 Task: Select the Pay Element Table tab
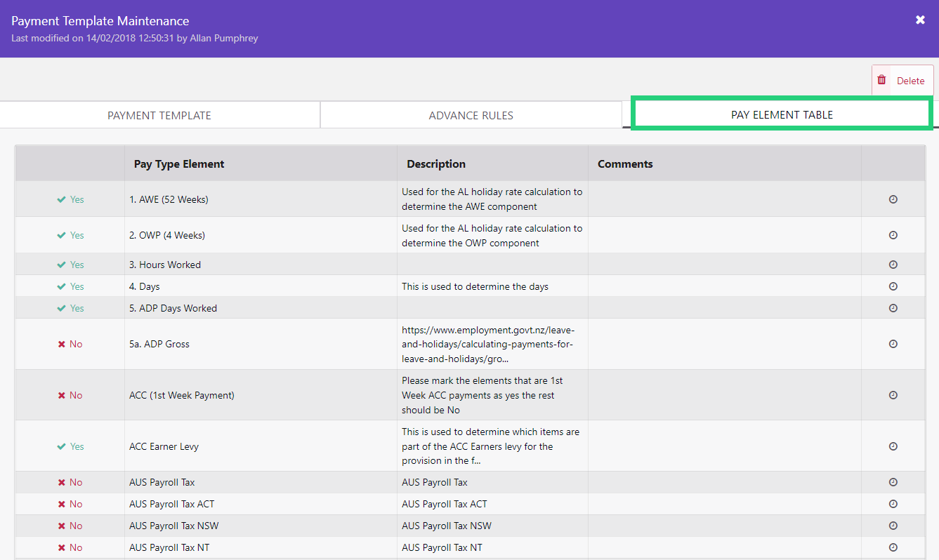[782, 114]
